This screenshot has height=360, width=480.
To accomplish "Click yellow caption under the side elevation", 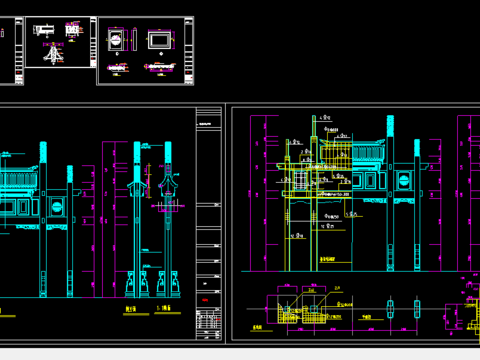I will pos(131,309).
